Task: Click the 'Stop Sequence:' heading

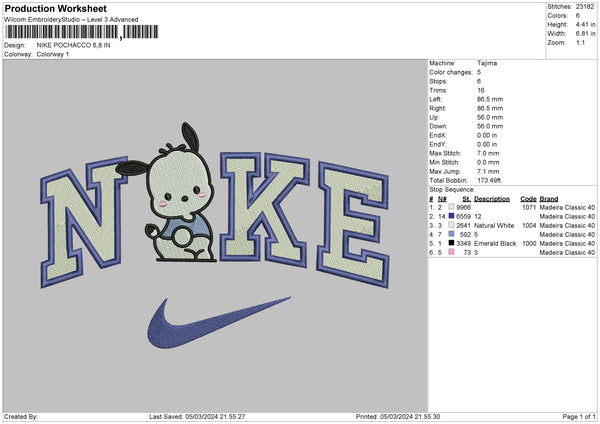Action: tap(452, 190)
